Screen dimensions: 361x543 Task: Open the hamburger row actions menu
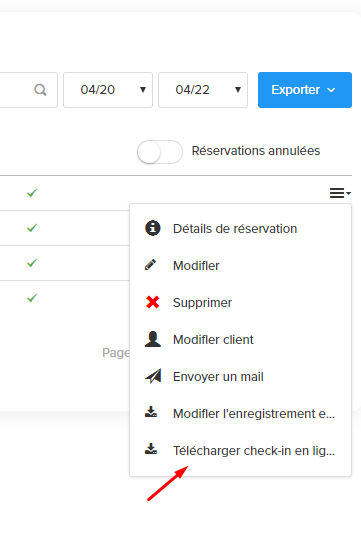[x=340, y=193]
